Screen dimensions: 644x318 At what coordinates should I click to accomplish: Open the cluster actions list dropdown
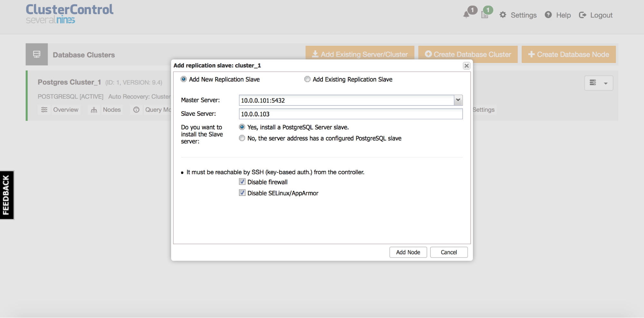pyautogui.click(x=599, y=83)
